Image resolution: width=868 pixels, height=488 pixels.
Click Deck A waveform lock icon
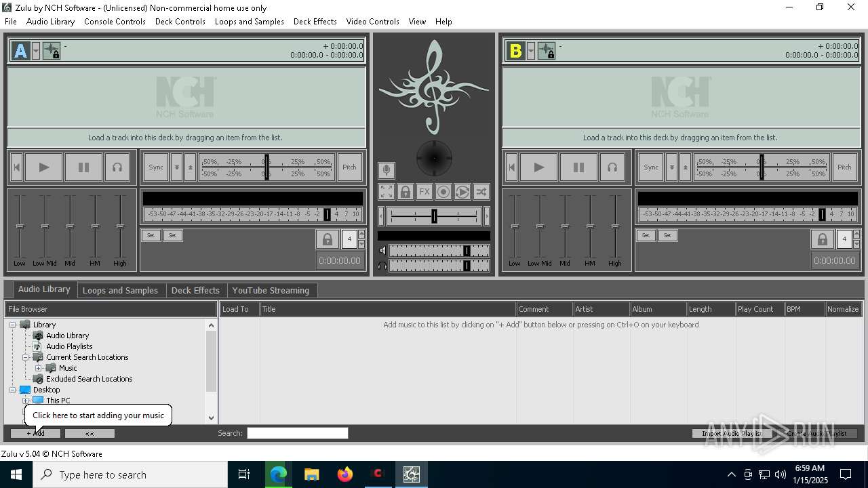coord(52,51)
